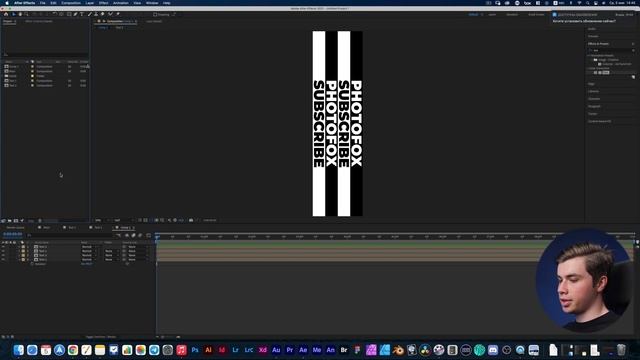Select the Small Screen workspace
The height and width of the screenshot is (360, 640).
click(x=536, y=14)
